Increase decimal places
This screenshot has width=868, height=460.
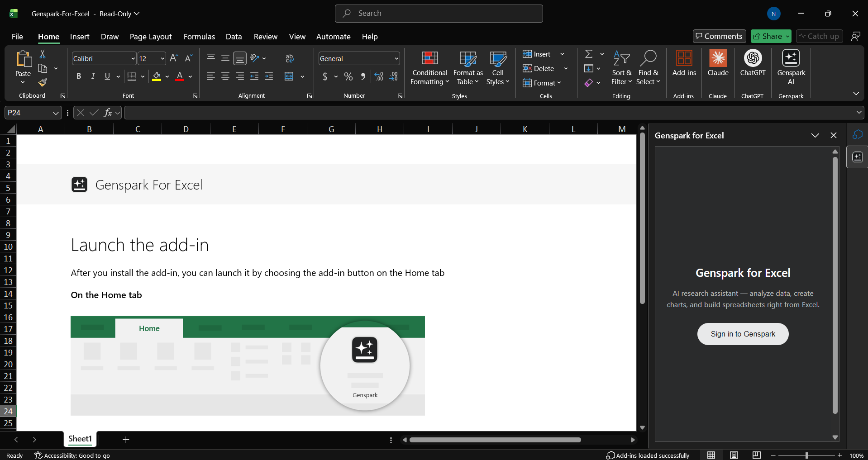[x=379, y=76]
